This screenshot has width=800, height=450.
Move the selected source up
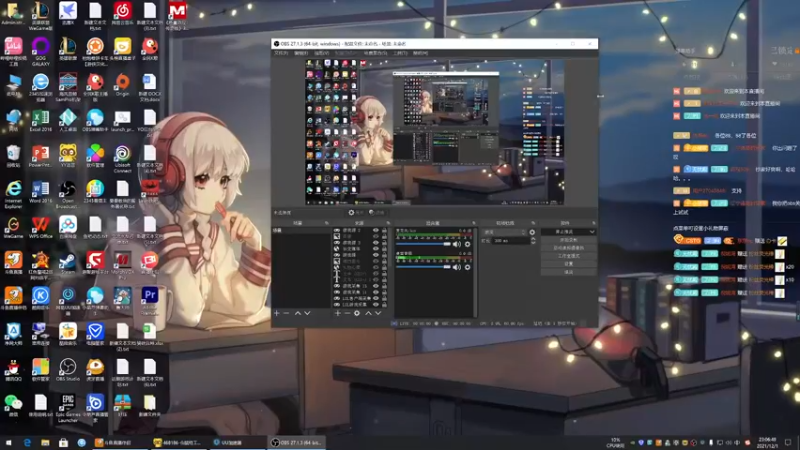point(368,313)
